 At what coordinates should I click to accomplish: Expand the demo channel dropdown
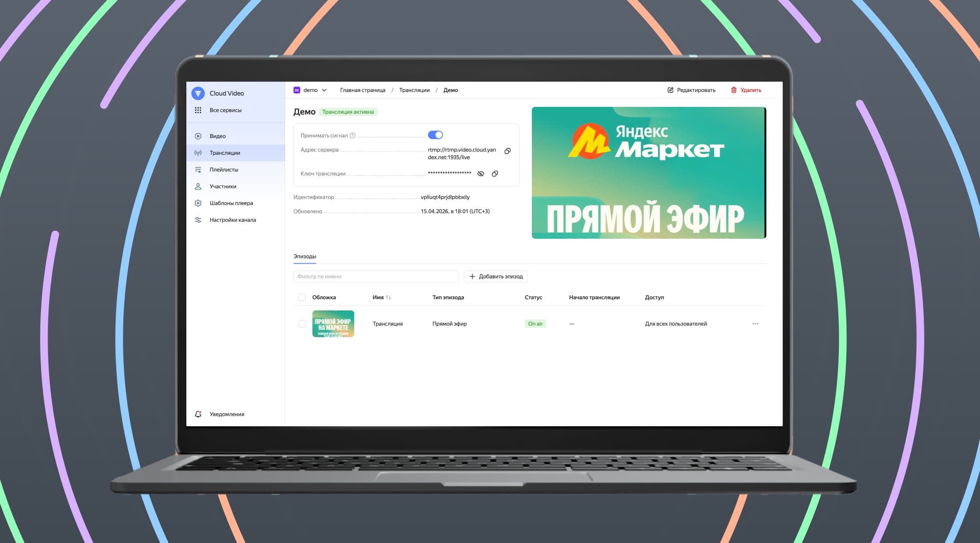[324, 90]
